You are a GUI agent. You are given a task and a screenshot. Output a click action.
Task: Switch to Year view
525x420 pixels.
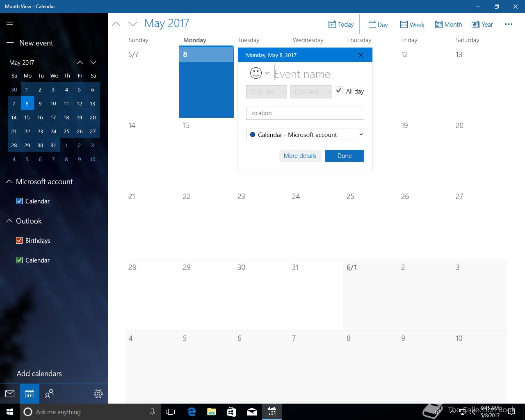[x=482, y=25]
